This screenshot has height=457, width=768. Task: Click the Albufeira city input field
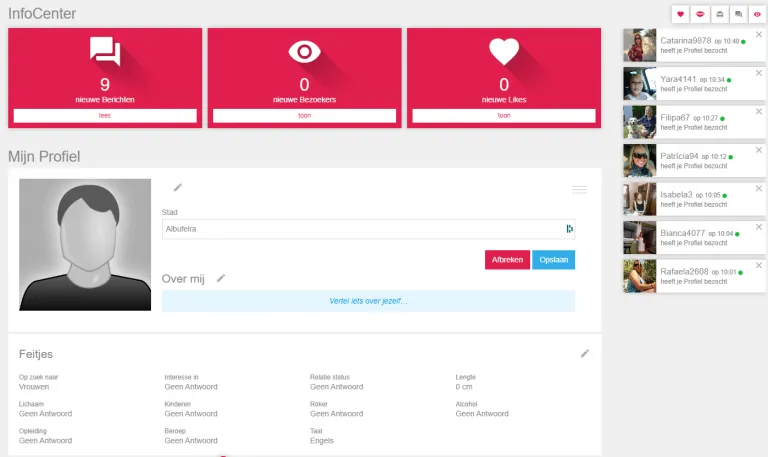point(368,229)
